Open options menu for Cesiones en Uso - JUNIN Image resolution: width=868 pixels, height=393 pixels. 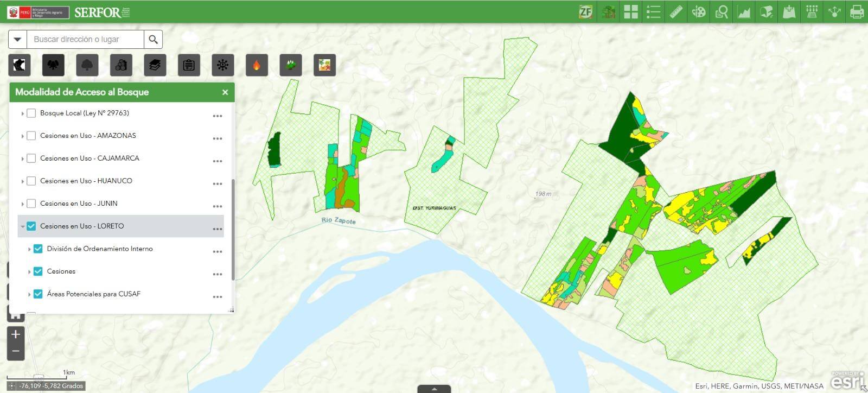point(218,206)
